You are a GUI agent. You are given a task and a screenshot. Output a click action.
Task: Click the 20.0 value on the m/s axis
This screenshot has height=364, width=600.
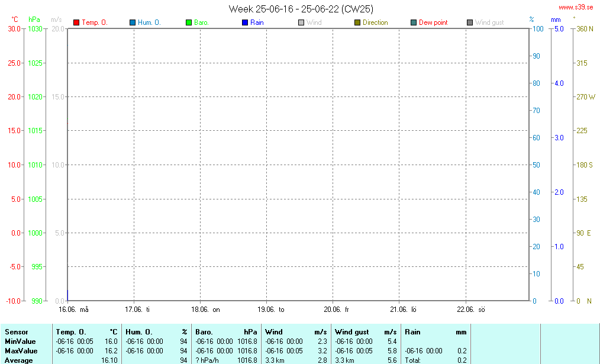[x=58, y=29]
